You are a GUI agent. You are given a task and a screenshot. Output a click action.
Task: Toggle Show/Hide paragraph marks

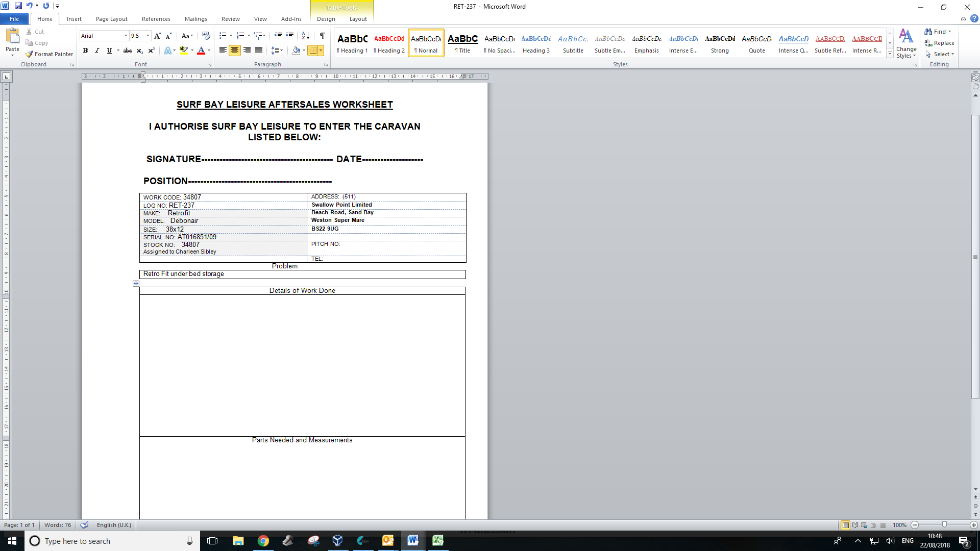tap(322, 36)
